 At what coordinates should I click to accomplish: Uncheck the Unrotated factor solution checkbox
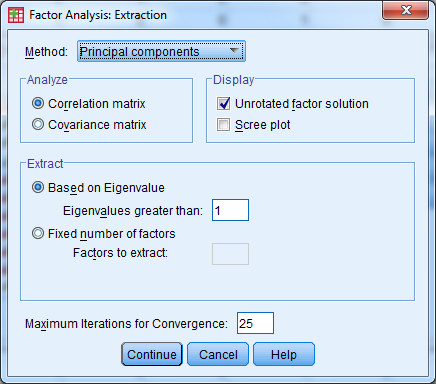[223, 103]
